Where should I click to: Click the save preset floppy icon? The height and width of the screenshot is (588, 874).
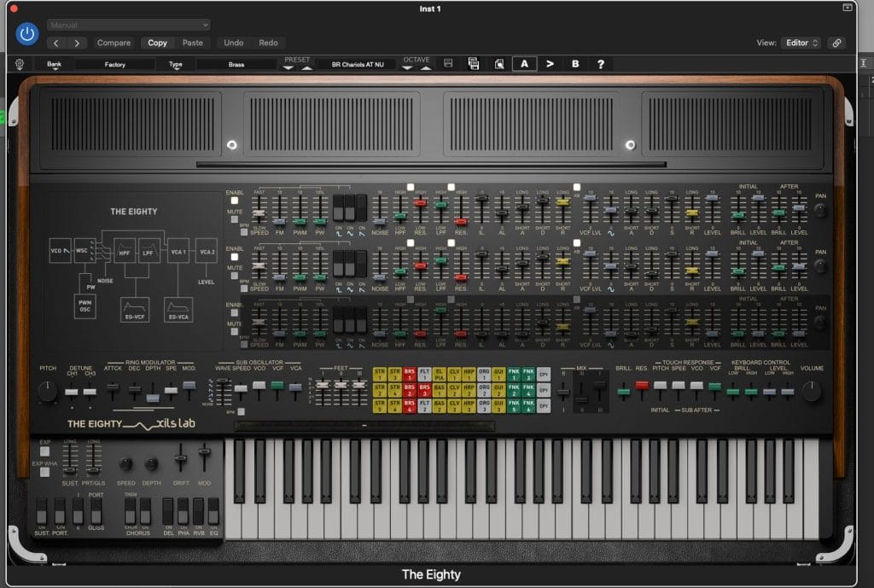pyautogui.click(x=448, y=64)
